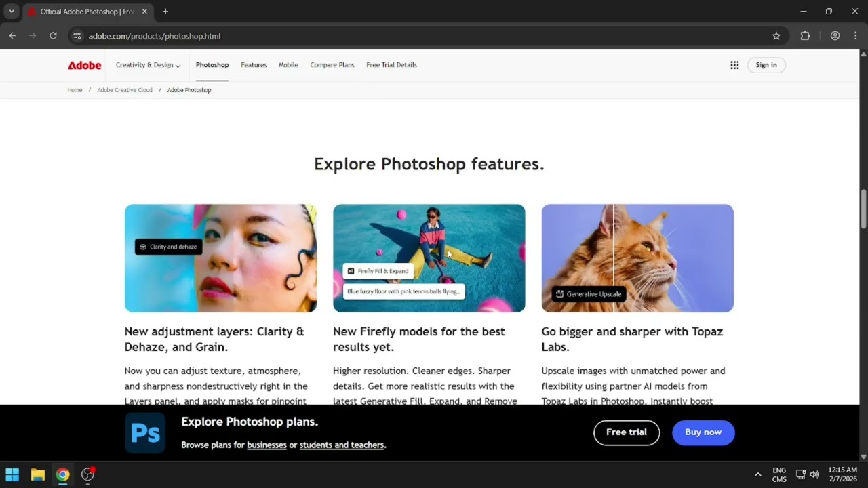Image resolution: width=868 pixels, height=488 pixels.
Task: Click Explore Photoshop plans text
Action: point(250,422)
